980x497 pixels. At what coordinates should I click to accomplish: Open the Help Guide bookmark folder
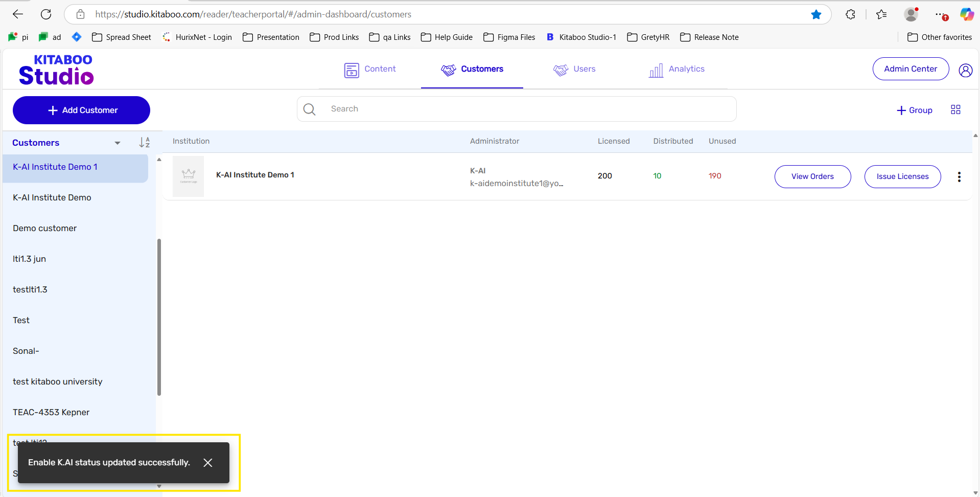[x=447, y=37]
